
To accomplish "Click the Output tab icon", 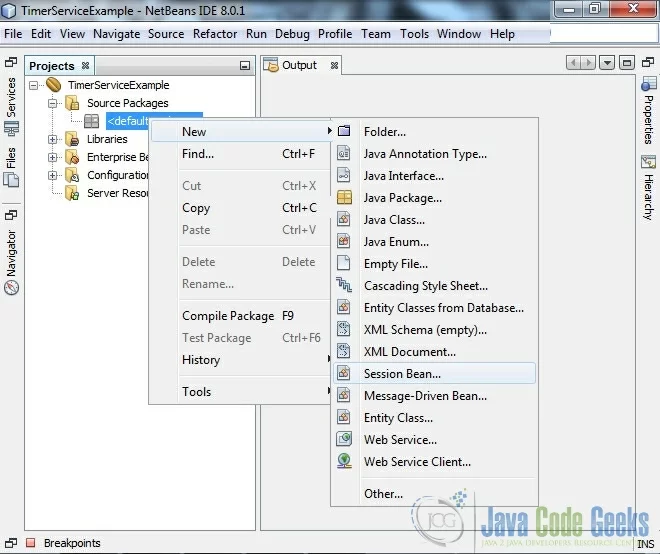I will (271, 65).
